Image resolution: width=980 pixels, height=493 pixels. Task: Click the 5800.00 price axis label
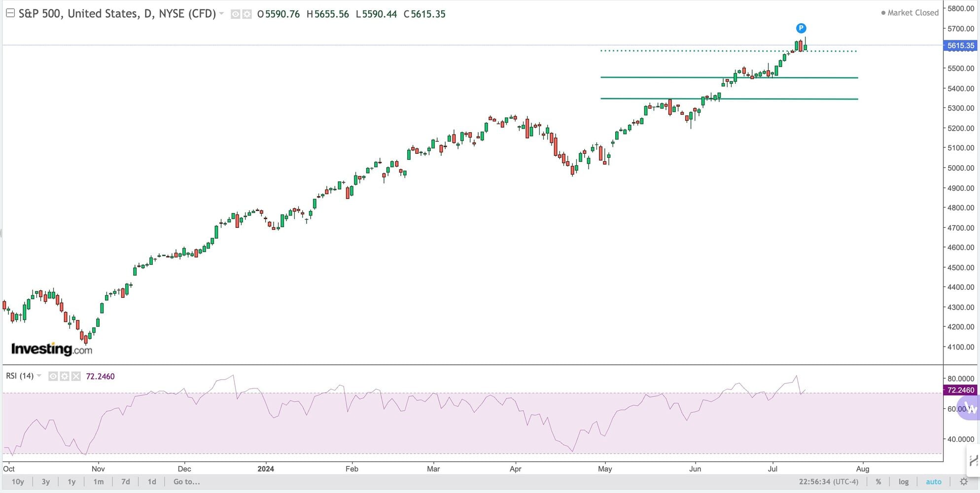tap(961, 8)
